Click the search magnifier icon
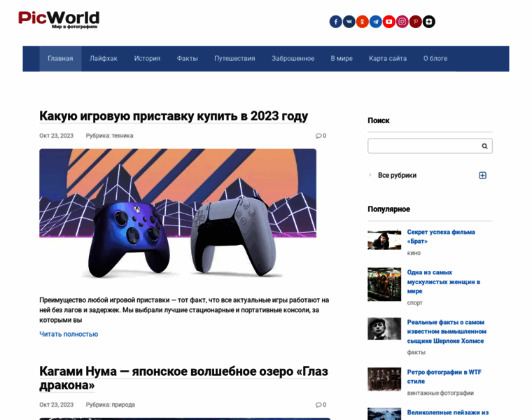Viewport: 532px width, 420px height. pos(484,146)
